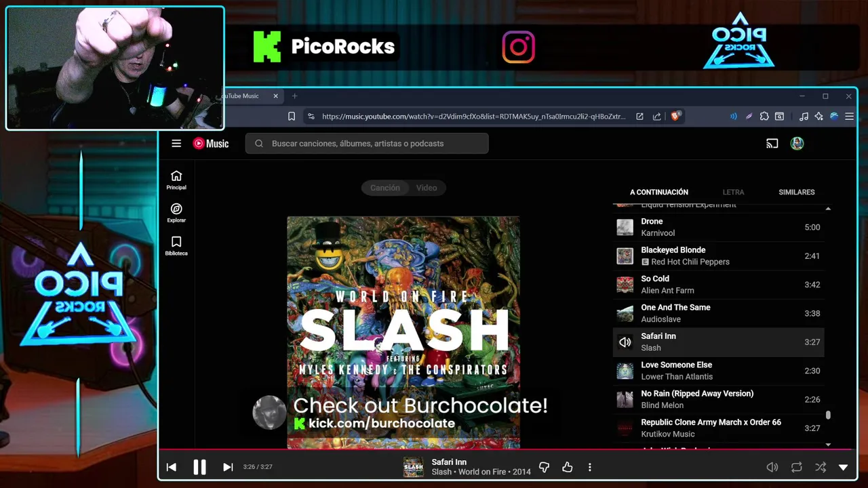Click the YouTube Music logo

[211, 143]
